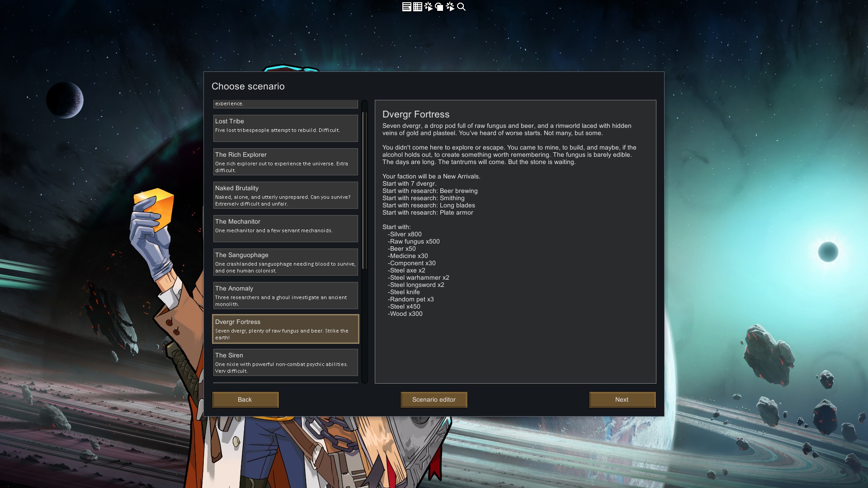Click the 'Steel longsword x2' line
The width and height of the screenshot is (868, 488).
coord(416,285)
